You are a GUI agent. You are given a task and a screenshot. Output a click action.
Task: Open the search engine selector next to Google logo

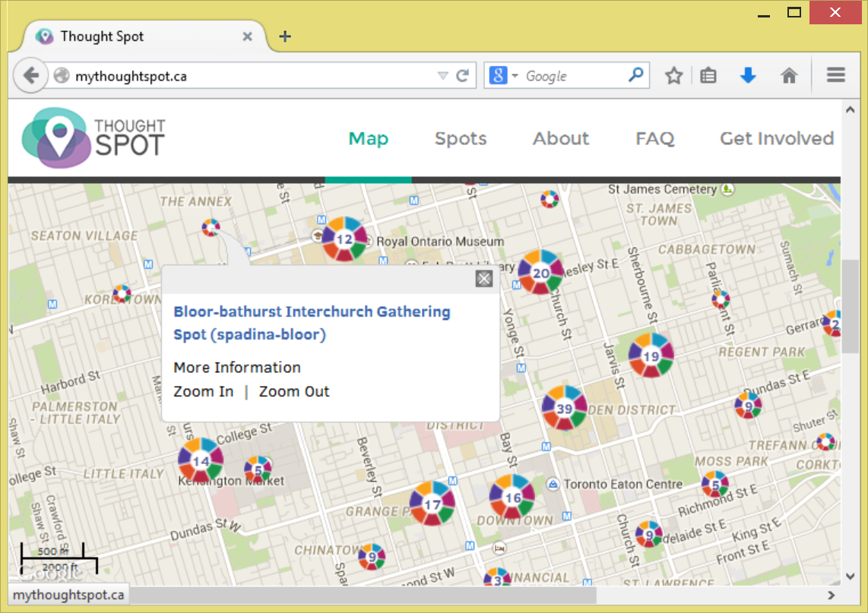[x=514, y=75]
